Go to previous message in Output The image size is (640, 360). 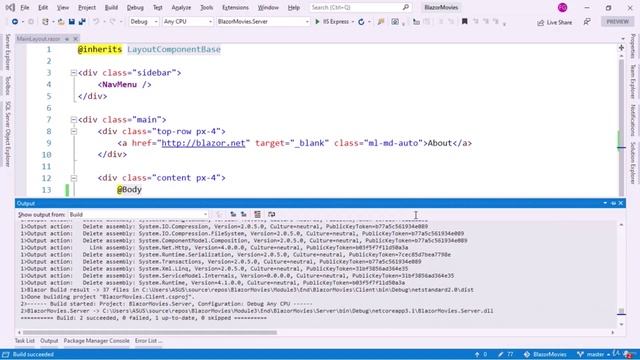pos(233,214)
